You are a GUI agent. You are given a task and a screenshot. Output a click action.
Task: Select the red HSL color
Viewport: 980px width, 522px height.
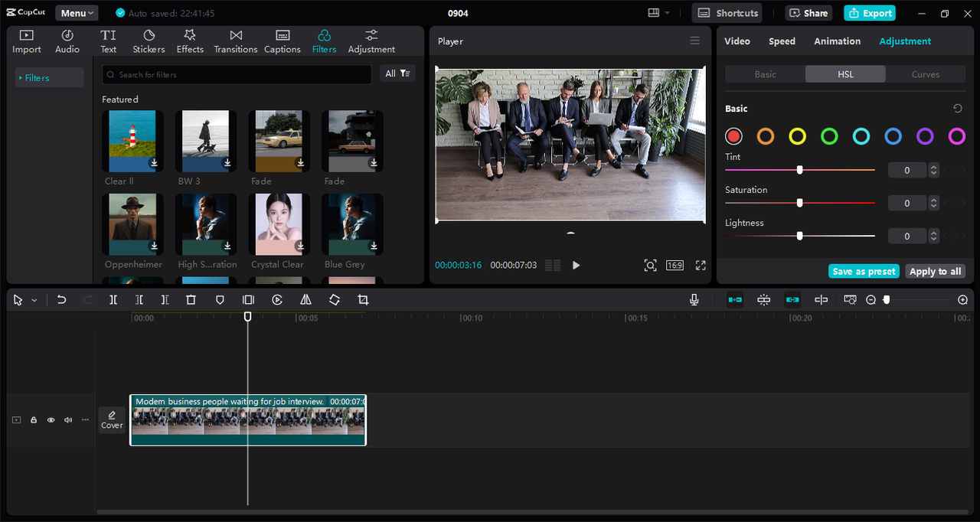[733, 136]
